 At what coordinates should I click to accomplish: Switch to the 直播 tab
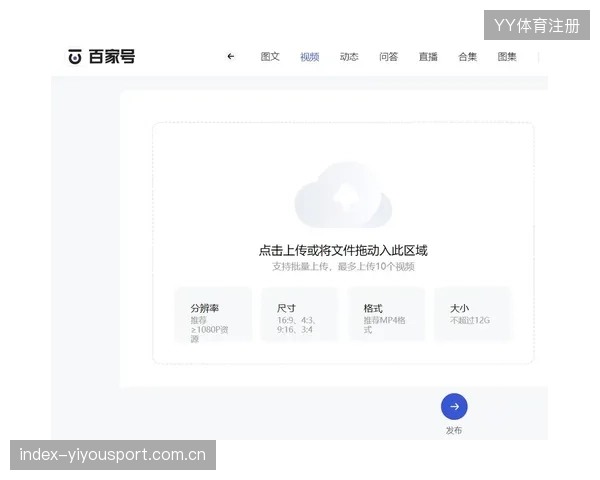coord(428,57)
